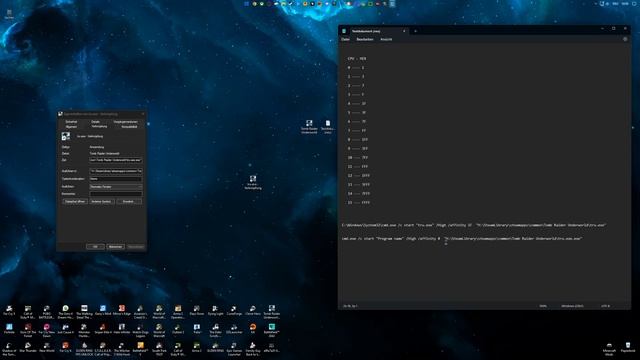Image resolution: width=640 pixels, height=360 pixels.
Task: Select the Sniper Elite 4 desktop icon
Action: click(103, 329)
